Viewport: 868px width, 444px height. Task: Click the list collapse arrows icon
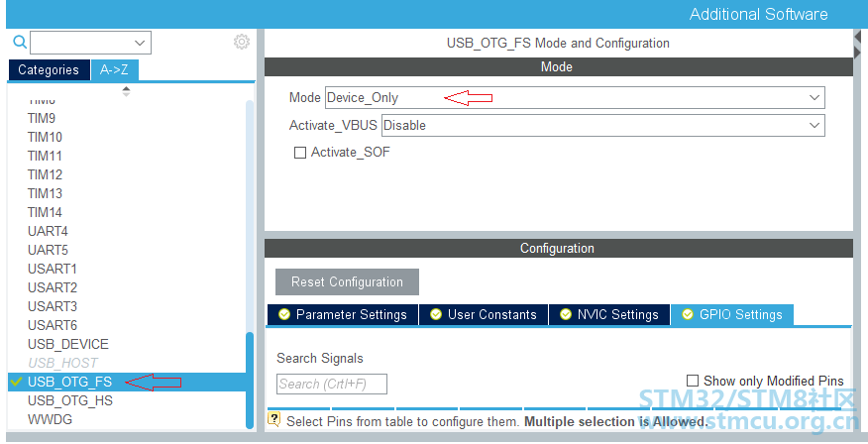(126, 91)
